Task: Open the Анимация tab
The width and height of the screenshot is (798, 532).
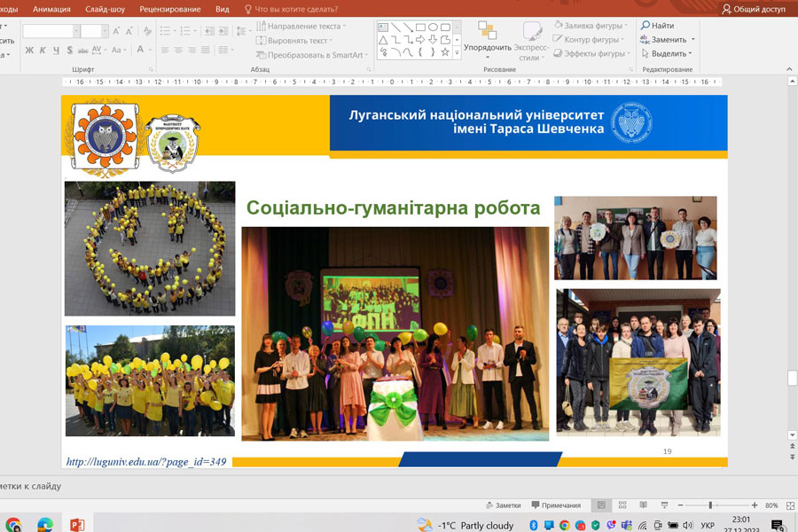Action: pos(51,9)
